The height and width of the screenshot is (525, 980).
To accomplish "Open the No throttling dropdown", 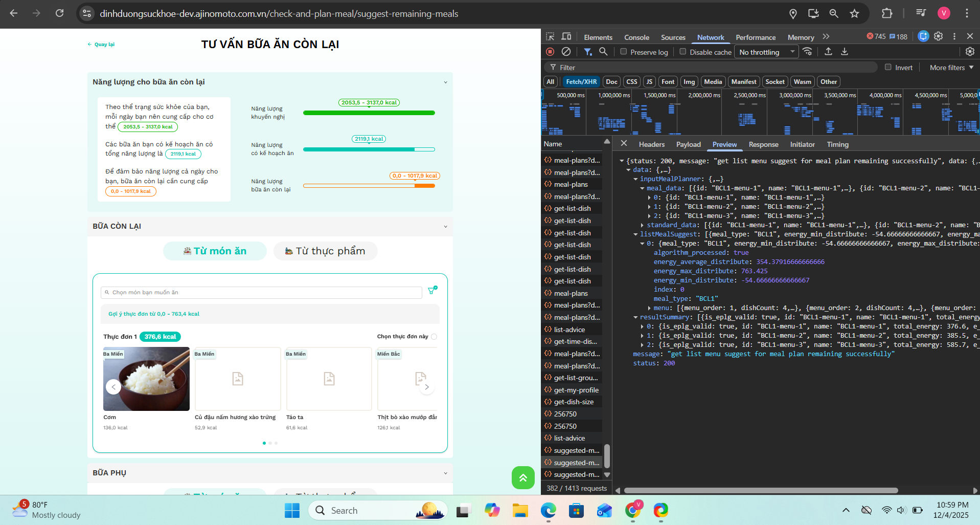I will [766, 52].
